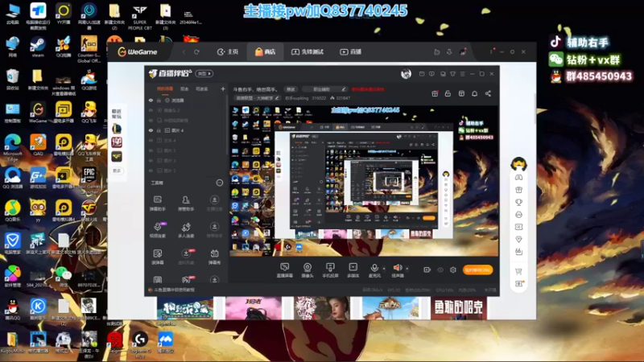Switch to the 主页 tab in WeGame

click(x=228, y=52)
